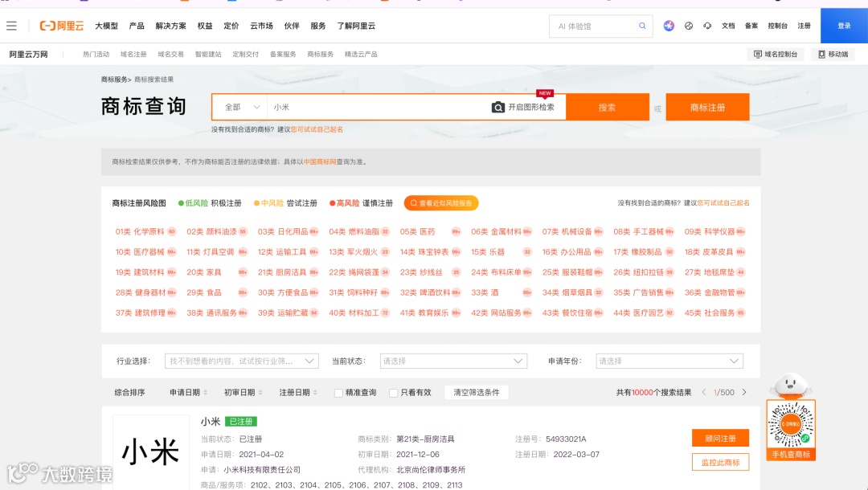Open the purple AI assistant icon
Screen dimensions: 868x490
coord(669,26)
